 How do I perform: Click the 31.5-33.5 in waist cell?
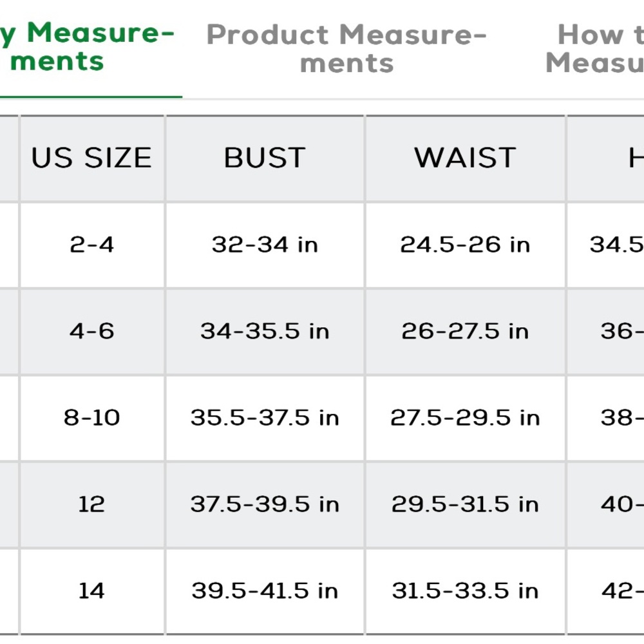pos(465,591)
